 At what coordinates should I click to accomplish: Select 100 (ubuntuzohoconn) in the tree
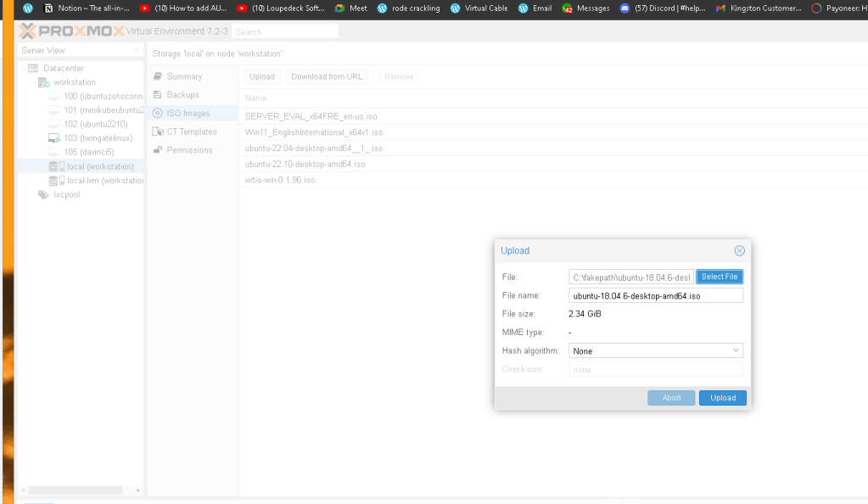click(x=103, y=97)
